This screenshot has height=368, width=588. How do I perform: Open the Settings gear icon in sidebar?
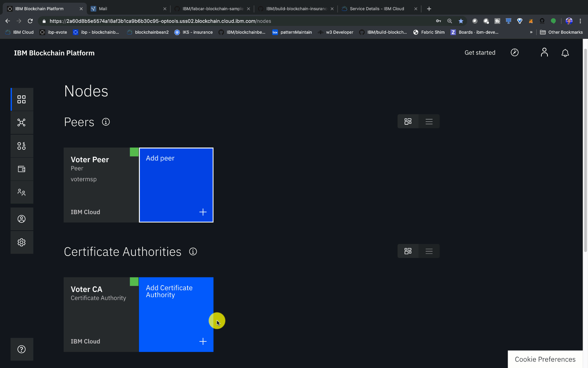click(x=21, y=242)
